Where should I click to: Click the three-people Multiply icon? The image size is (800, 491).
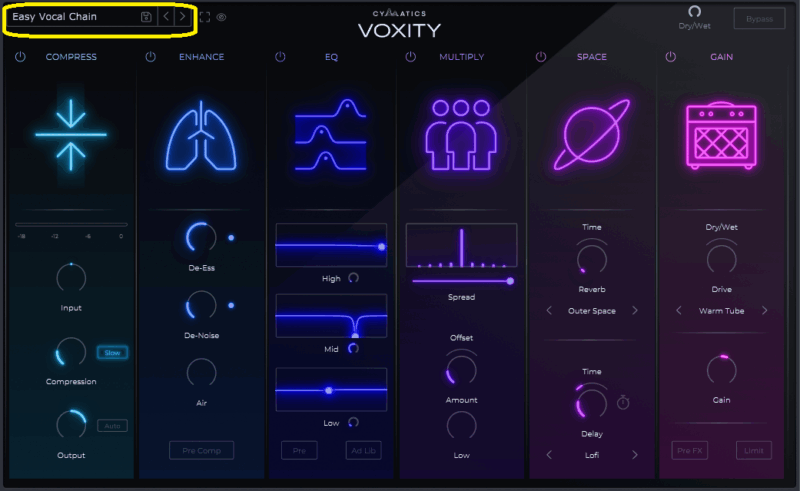pyautogui.click(x=461, y=135)
